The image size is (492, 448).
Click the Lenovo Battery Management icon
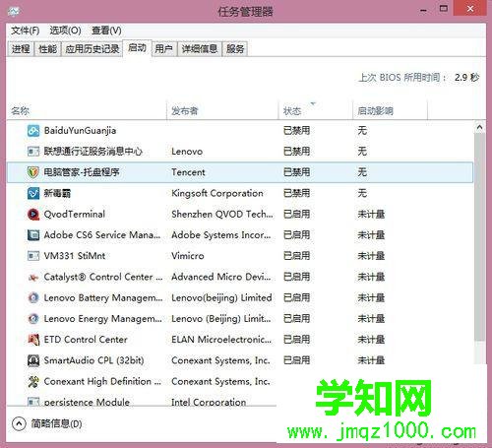coord(33,297)
